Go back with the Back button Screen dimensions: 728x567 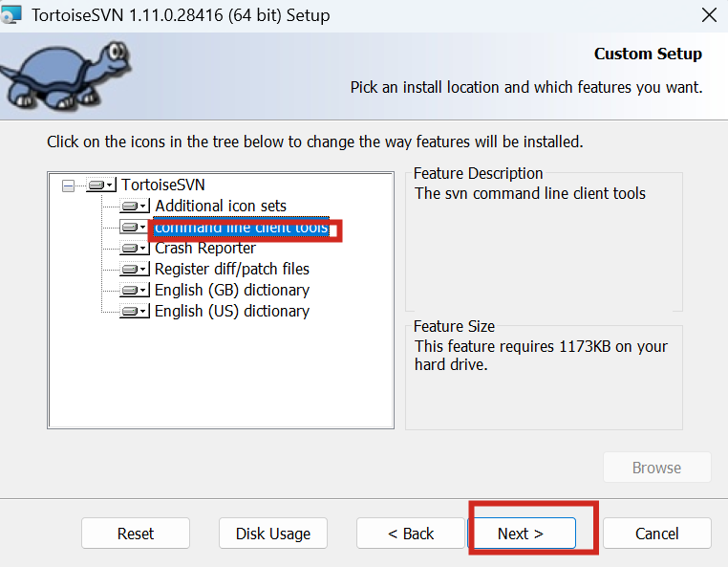(411, 534)
